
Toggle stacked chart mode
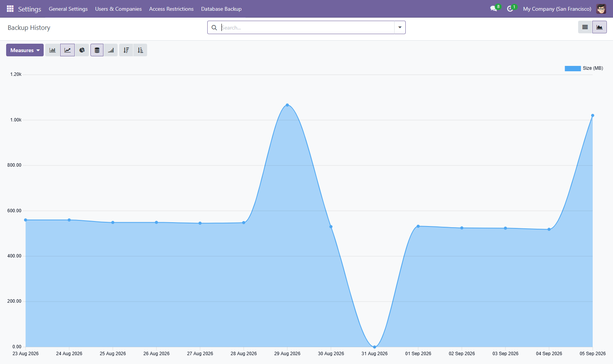point(97,50)
